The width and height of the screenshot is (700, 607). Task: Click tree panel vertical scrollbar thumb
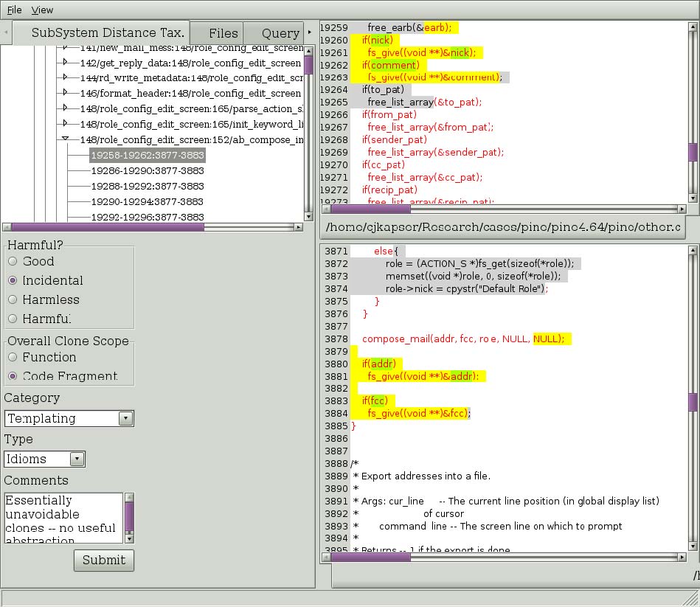(x=308, y=65)
